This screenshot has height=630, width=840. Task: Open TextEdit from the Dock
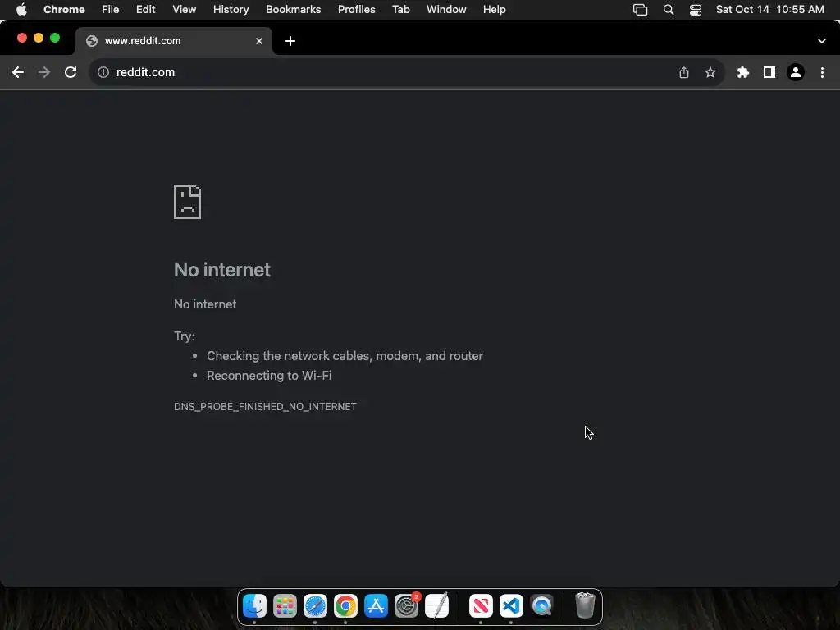coord(436,606)
